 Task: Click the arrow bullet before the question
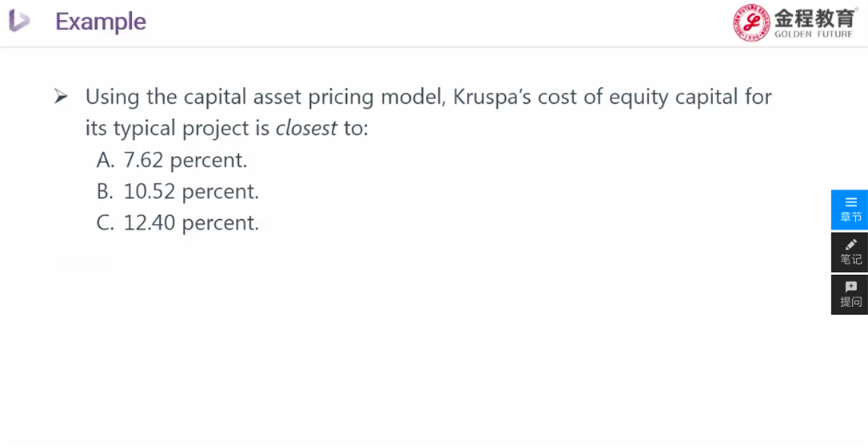coord(60,98)
